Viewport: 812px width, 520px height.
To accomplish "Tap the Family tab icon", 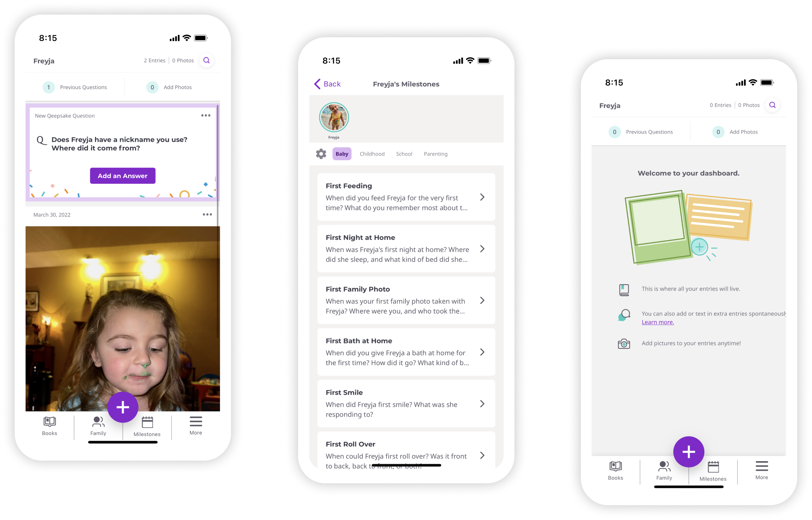I will (x=96, y=426).
